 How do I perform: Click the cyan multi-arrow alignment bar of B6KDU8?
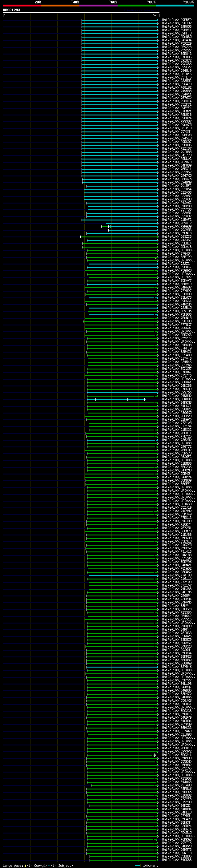117,399
